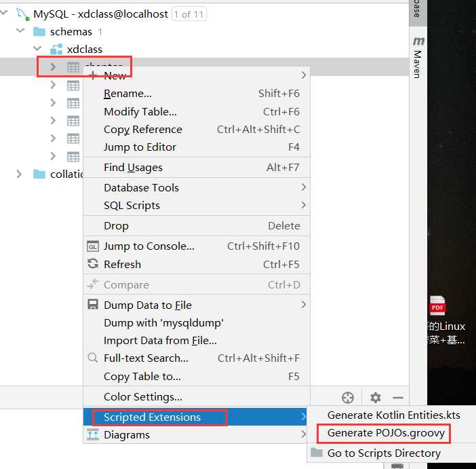The image size is (476, 469).
Task: Collapse the MySQL xdclass@localhost node
Action: [x=4, y=13]
